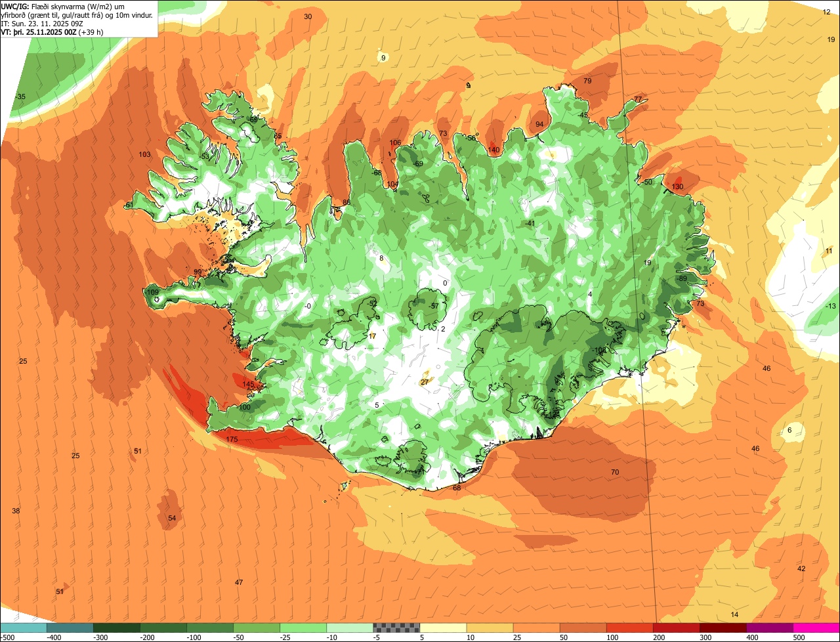
Task: Click the legend swatch starting at -50
Action: click(x=257, y=628)
